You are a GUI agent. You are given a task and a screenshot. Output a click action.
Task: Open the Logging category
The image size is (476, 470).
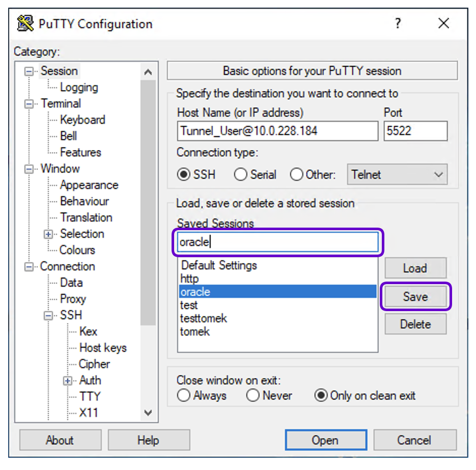coord(78,88)
